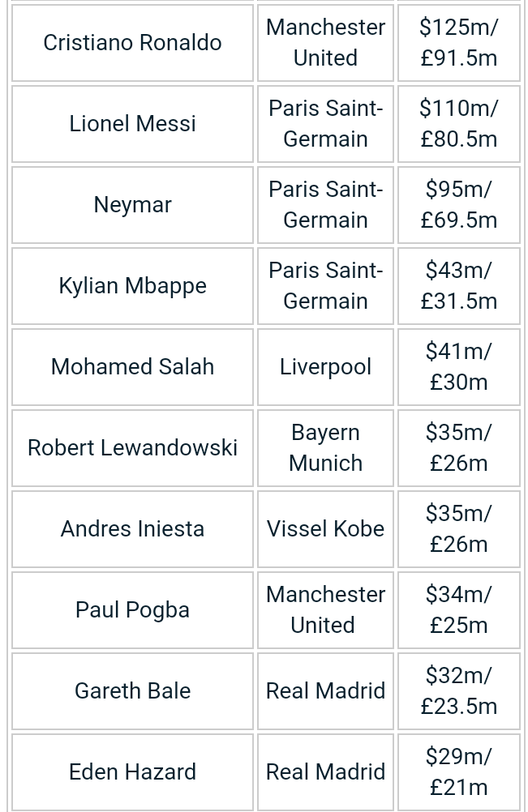Click Messi's Paris Saint-Germain club cell
The width and height of the screenshot is (528, 812).
point(325,124)
